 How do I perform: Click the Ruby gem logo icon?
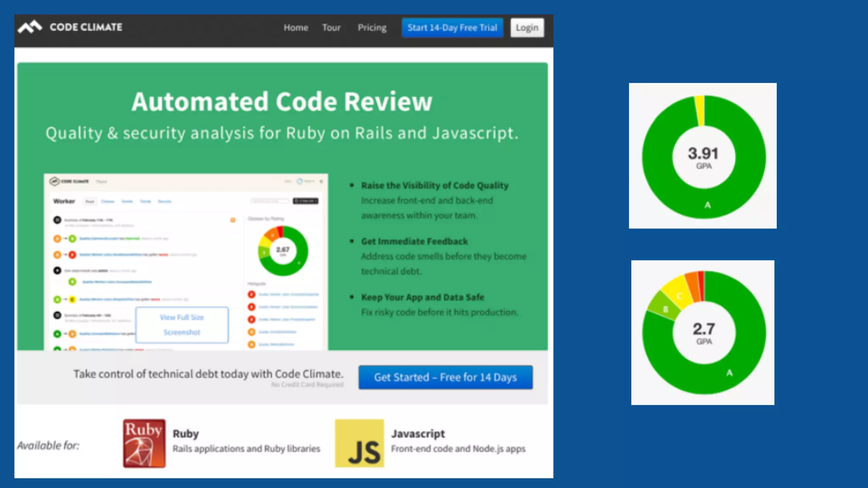coord(144,444)
